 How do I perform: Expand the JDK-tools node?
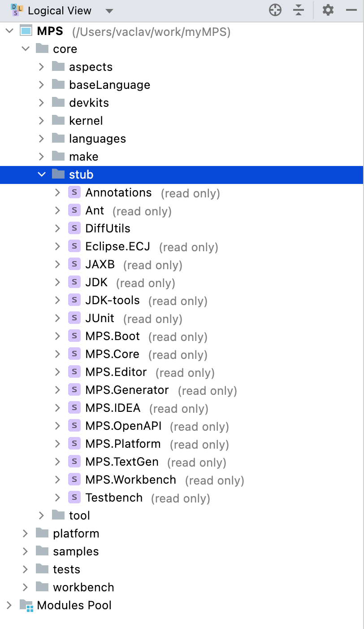tap(57, 300)
